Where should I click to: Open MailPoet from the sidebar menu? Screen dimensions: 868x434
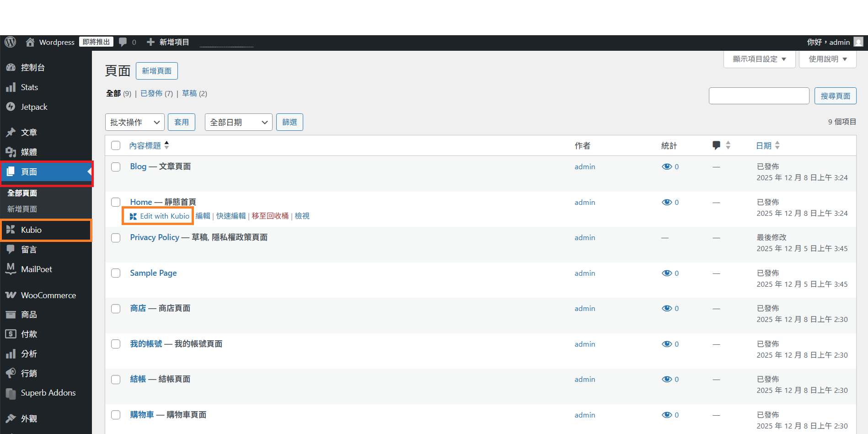(x=36, y=269)
